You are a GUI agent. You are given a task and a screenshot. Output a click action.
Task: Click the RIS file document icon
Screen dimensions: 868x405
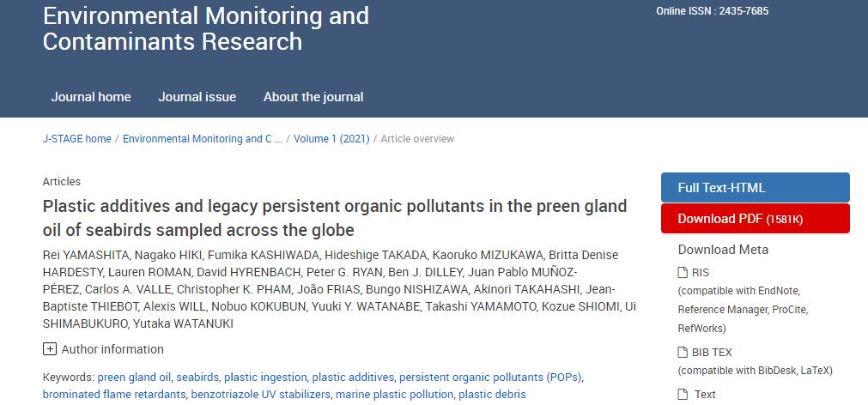tap(683, 273)
